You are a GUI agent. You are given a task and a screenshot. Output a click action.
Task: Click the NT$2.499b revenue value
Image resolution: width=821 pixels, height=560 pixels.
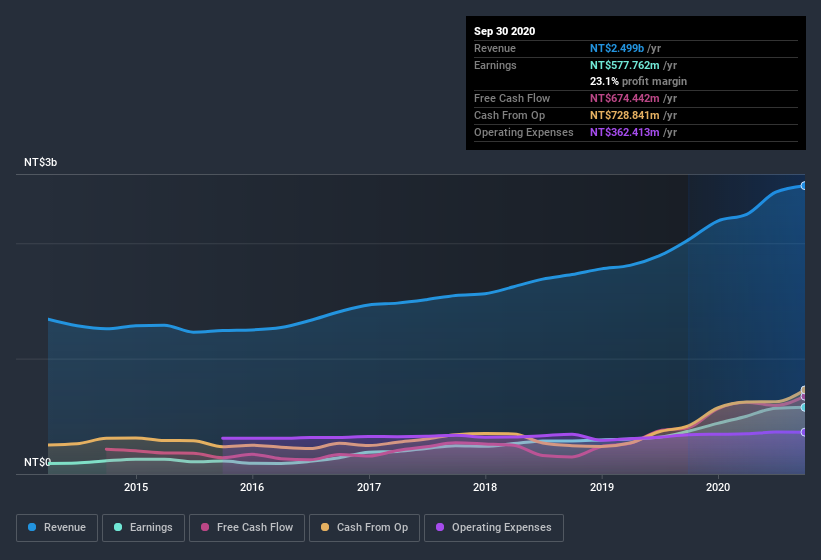click(617, 48)
